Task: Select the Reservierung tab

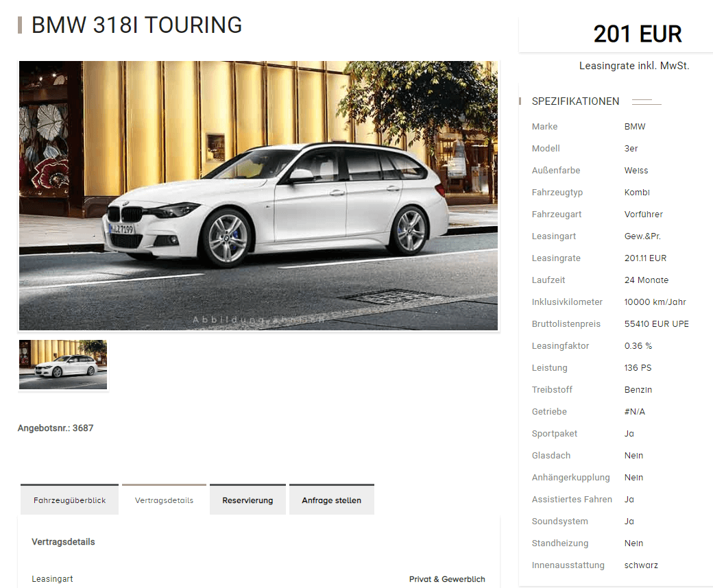Action: coord(247,500)
